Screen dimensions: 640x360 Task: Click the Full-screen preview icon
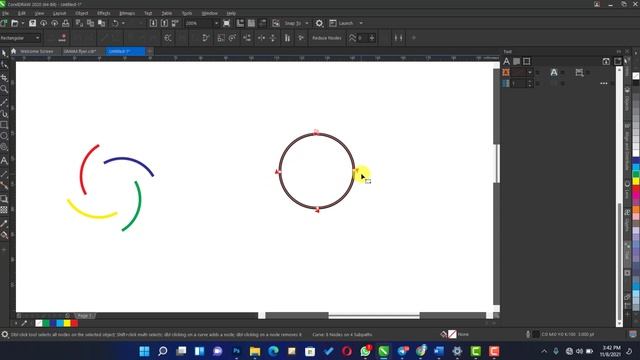[227, 23]
